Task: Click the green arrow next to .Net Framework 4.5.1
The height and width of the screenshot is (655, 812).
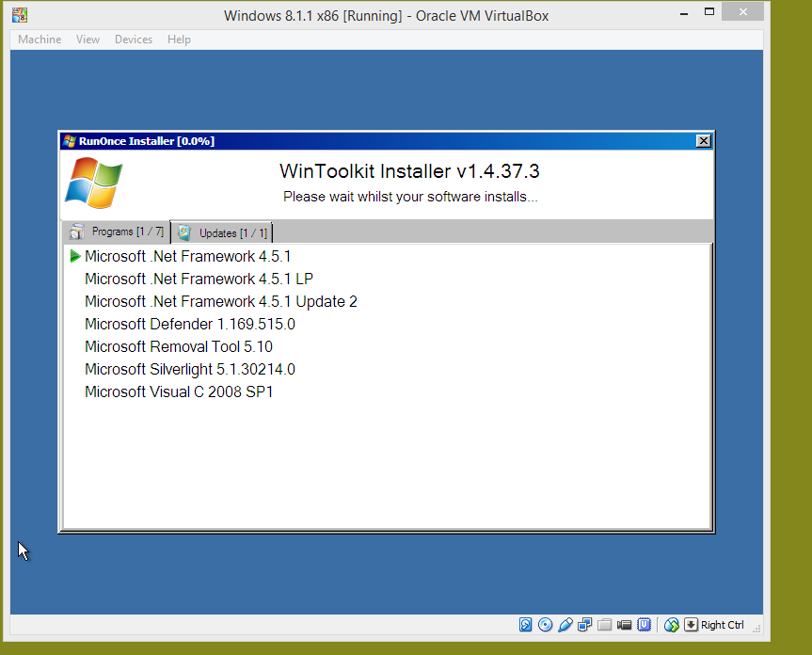Action: (75, 256)
